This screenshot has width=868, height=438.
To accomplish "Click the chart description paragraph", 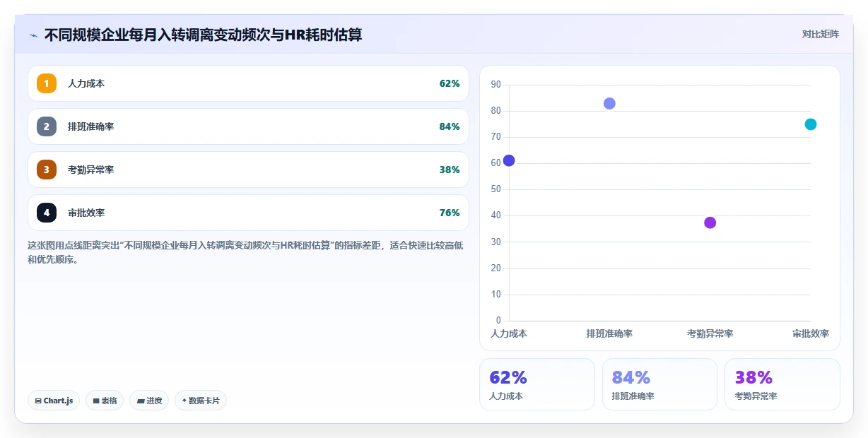I will [x=245, y=252].
